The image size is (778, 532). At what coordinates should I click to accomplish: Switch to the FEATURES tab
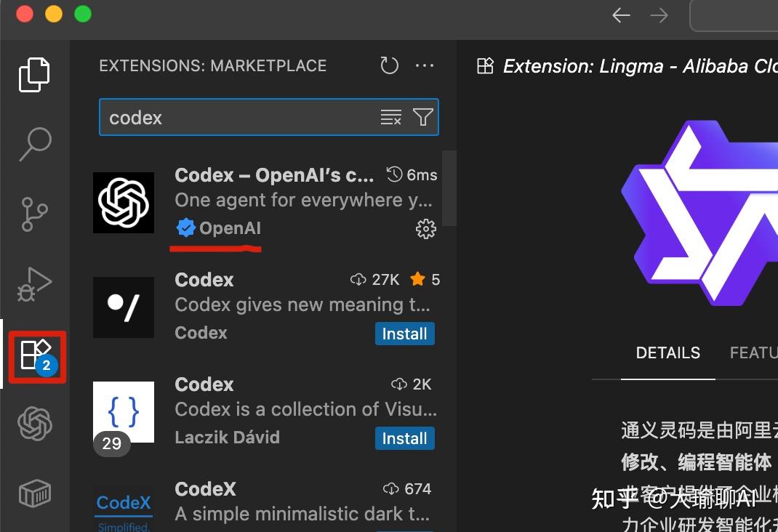point(754,352)
